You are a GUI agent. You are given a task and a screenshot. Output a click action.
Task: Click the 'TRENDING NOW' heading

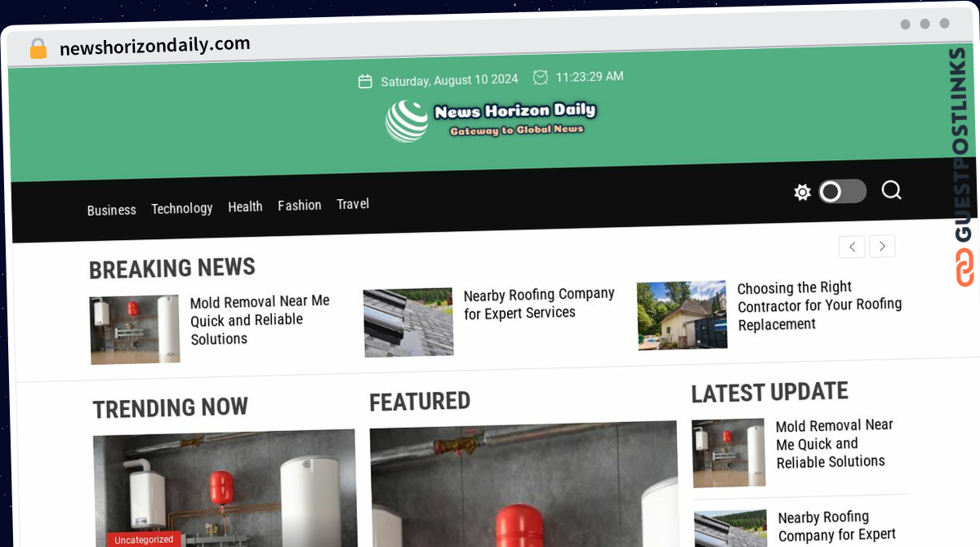pyautogui.click(x=171, y=407)
